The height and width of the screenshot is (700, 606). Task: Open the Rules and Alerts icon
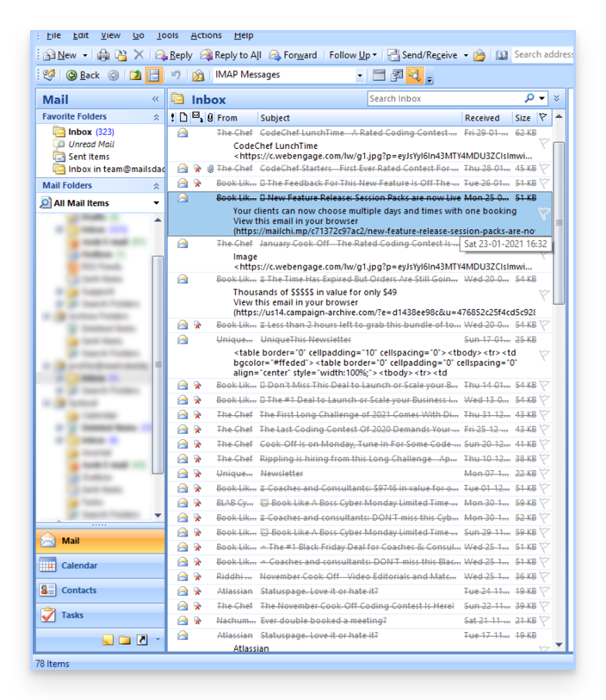(x=198, y=76)
